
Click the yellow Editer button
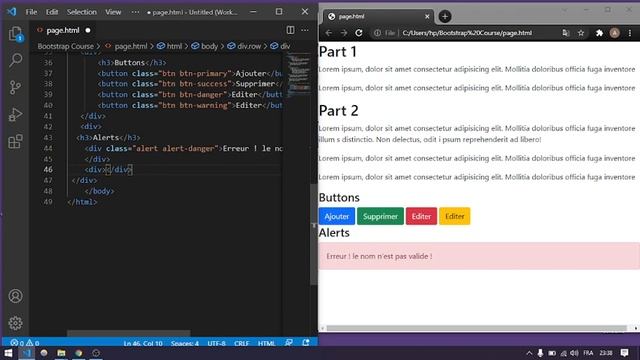click(454, 216)
